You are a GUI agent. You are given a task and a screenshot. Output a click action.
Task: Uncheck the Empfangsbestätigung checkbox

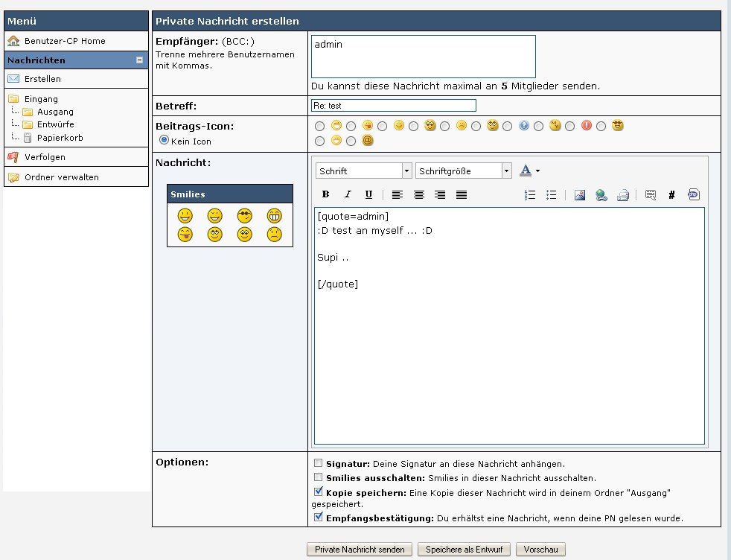319,517
